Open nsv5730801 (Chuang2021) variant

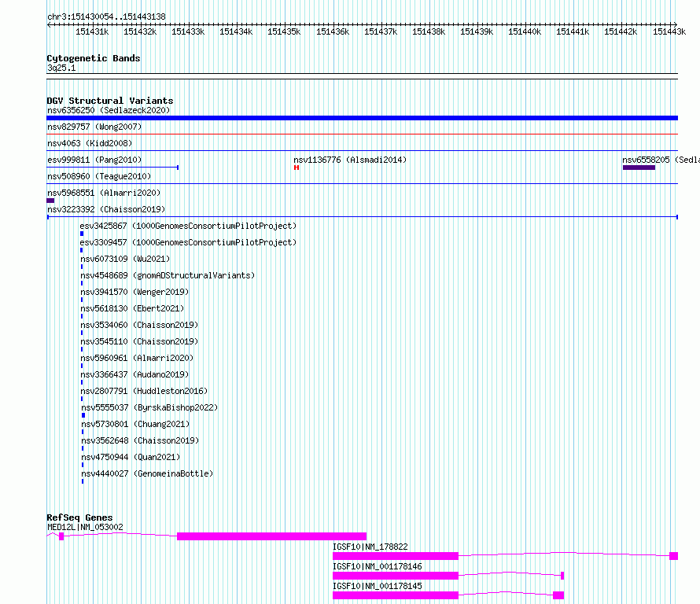point(135,424)
